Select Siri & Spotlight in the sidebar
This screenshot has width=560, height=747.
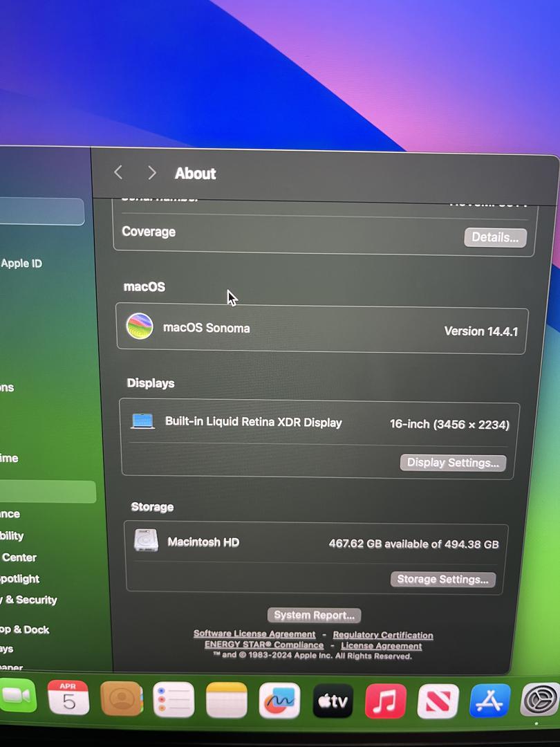click(x=19, y=578)
